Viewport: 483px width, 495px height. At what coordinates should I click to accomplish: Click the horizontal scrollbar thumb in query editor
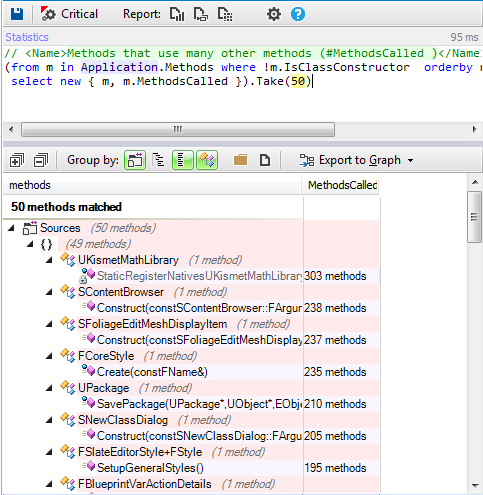(x=178, y=129)
